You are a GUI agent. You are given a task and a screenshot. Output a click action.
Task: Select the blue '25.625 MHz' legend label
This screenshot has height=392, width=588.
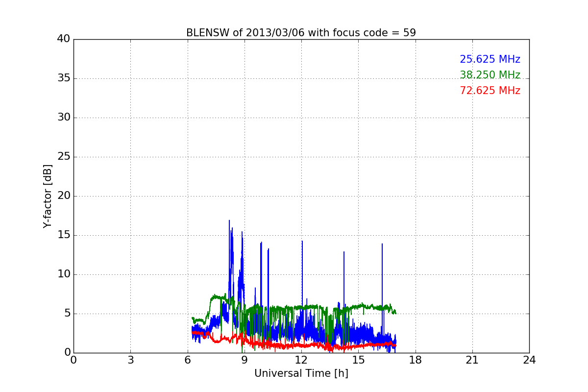pyautogui.click(x=490, y=59)
